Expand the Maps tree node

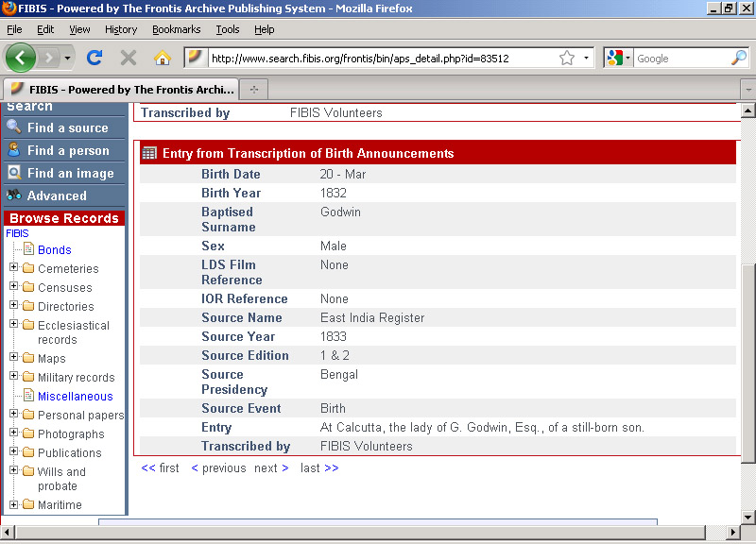pyautogui.click(x=14, y=357)
